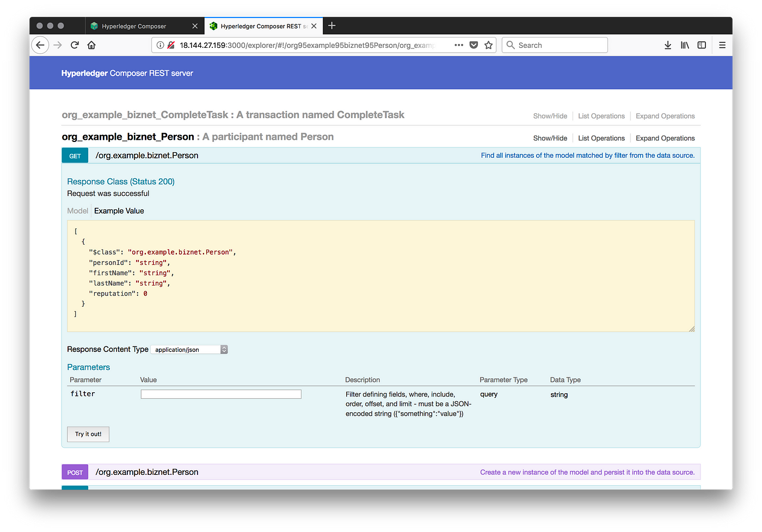Click Expand Operations for CompleteTask section
The height and width of the screenshot is (532, 762).
point(665,116)
